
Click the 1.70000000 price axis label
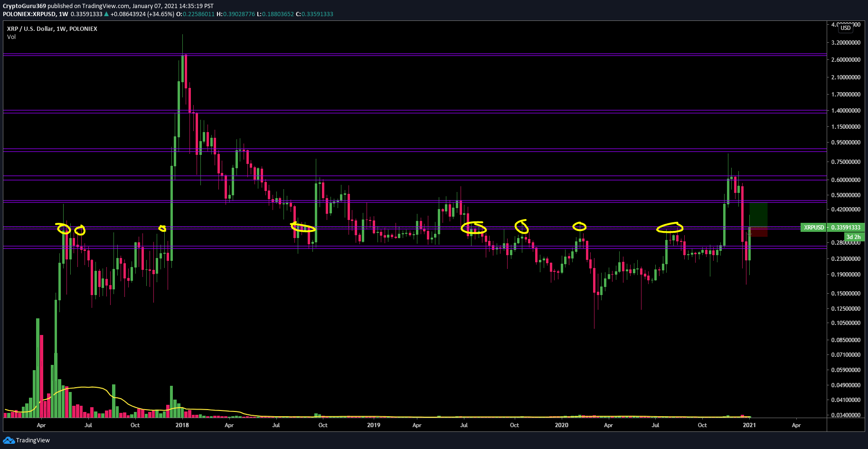click(846, 95)
